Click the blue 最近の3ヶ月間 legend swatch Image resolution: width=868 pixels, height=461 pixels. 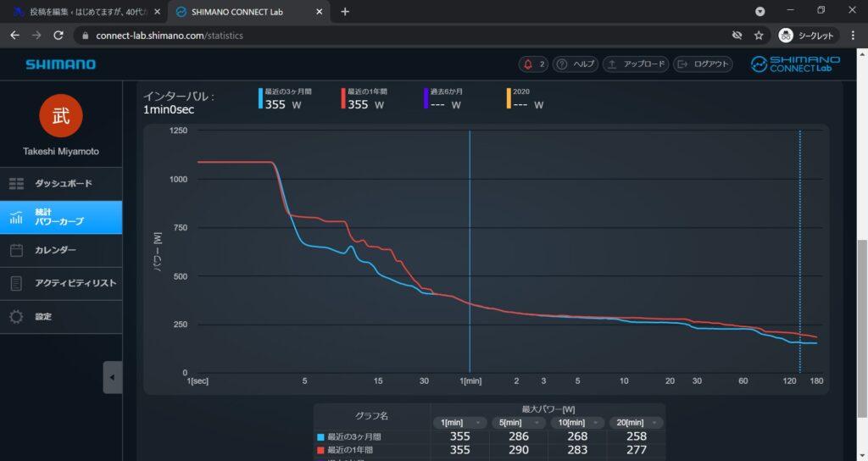coord(320,436)
